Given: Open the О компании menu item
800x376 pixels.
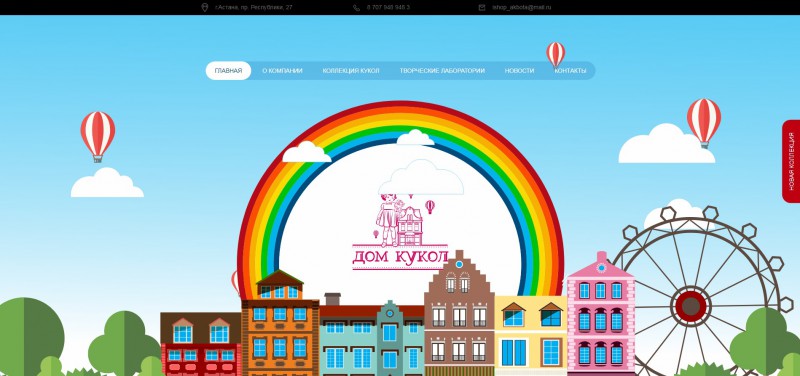Looking at the screenshot, I should click(282, 71).
